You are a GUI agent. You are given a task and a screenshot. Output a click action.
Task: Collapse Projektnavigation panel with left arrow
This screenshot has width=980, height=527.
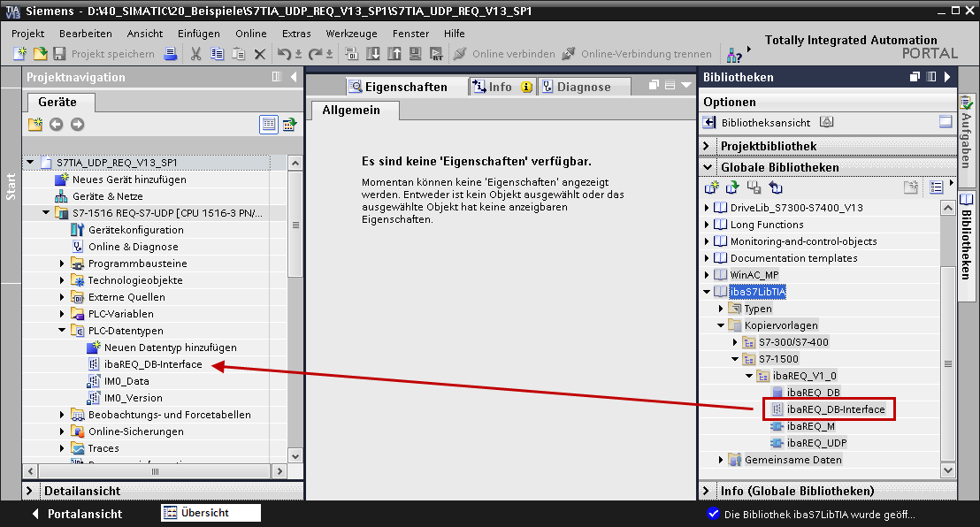[294, 77]
